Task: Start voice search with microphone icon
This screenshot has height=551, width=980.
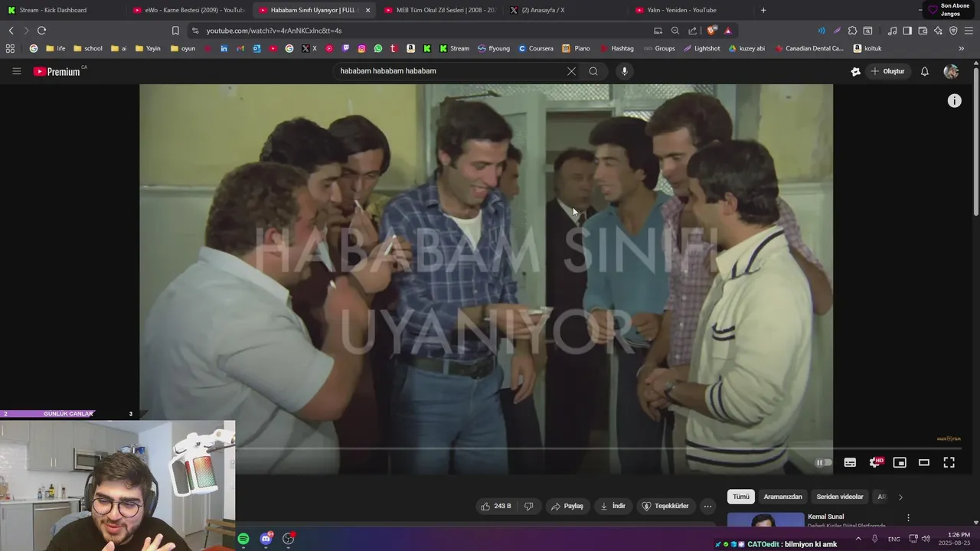Action: pos(624,71)
